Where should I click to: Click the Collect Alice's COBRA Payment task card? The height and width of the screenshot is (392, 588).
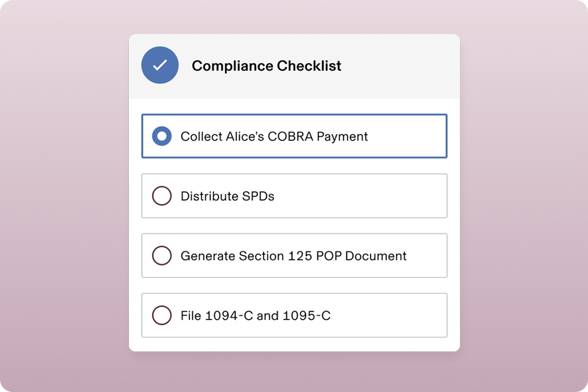294,136
